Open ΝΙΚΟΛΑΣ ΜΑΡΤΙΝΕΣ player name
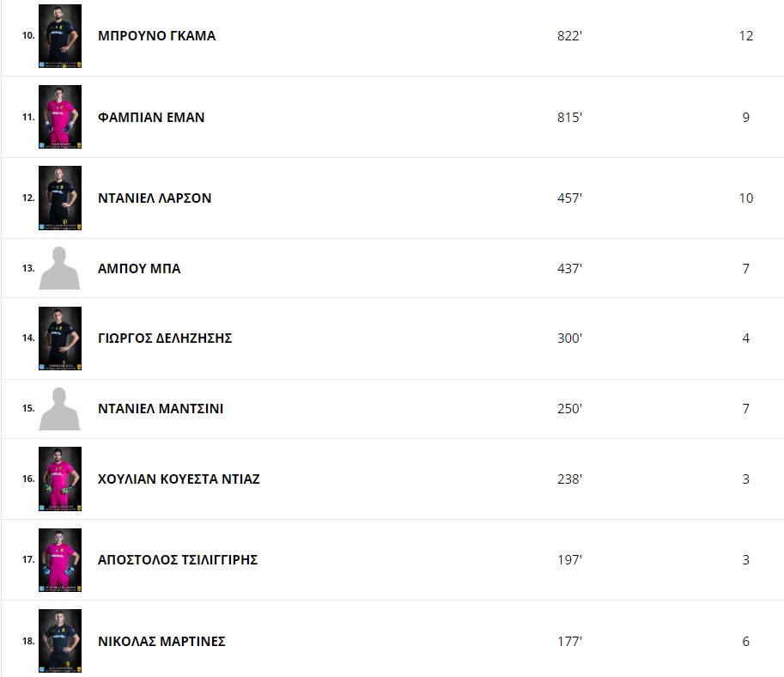Viewport: 784px width, 677px height. click(x=161, y=642)
